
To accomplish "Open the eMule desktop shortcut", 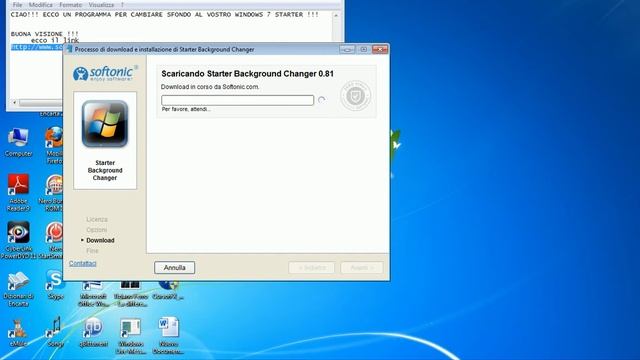I will (x=18, y=333).
